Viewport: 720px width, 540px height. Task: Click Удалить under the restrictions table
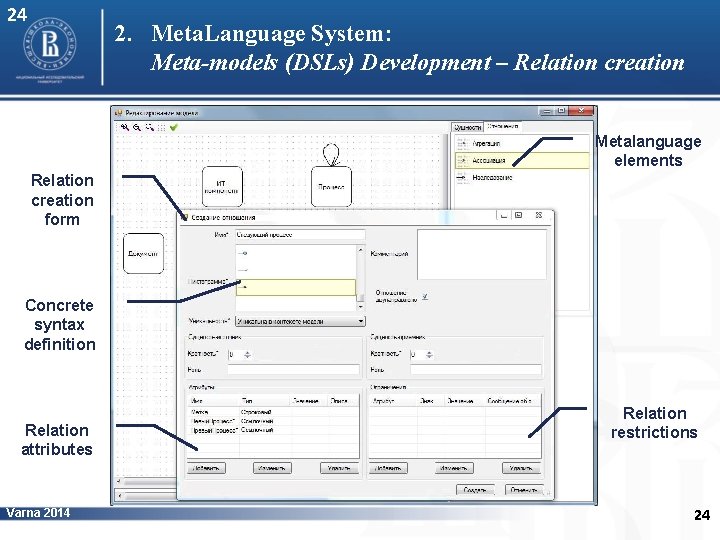(x=521, y=468)
